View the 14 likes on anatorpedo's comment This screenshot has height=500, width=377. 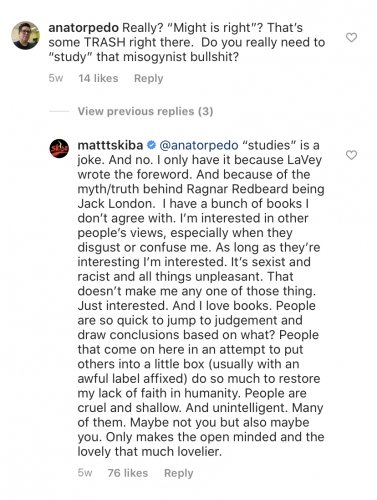coord(98,78)
